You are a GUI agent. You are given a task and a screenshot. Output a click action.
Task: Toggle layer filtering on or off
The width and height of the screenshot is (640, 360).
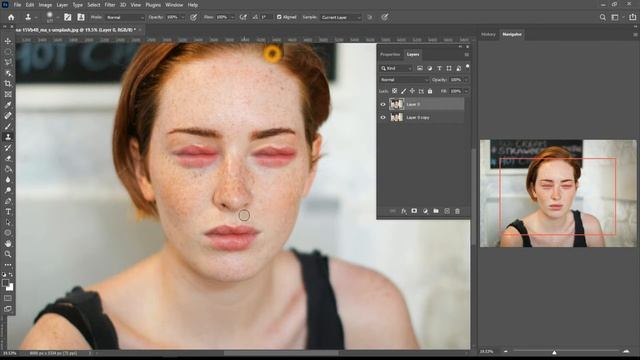pyautogui.click(x=467, y=67)
